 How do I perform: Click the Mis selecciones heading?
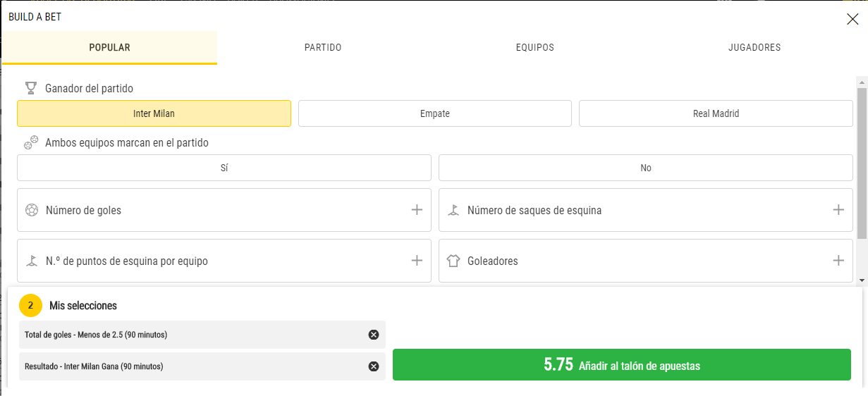(83, 306)
